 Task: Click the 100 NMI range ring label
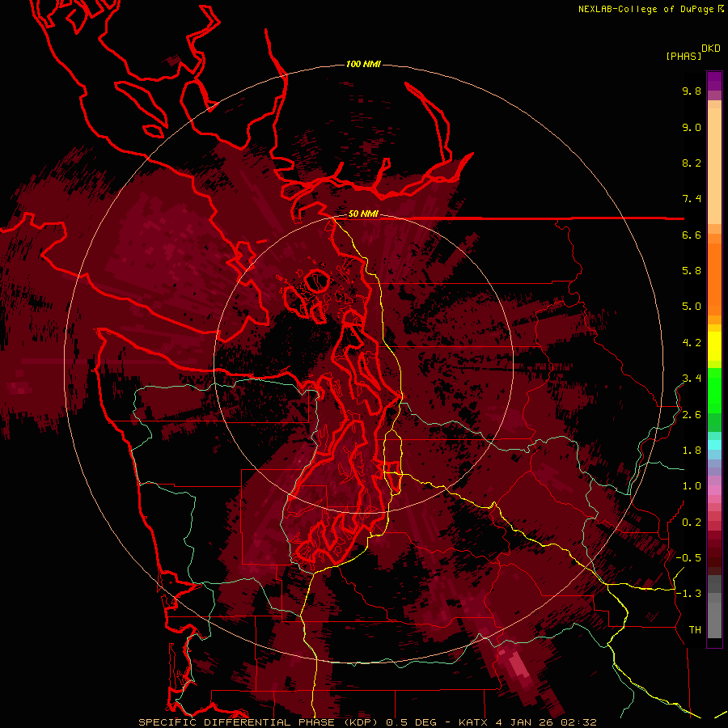tap(363, 64)
